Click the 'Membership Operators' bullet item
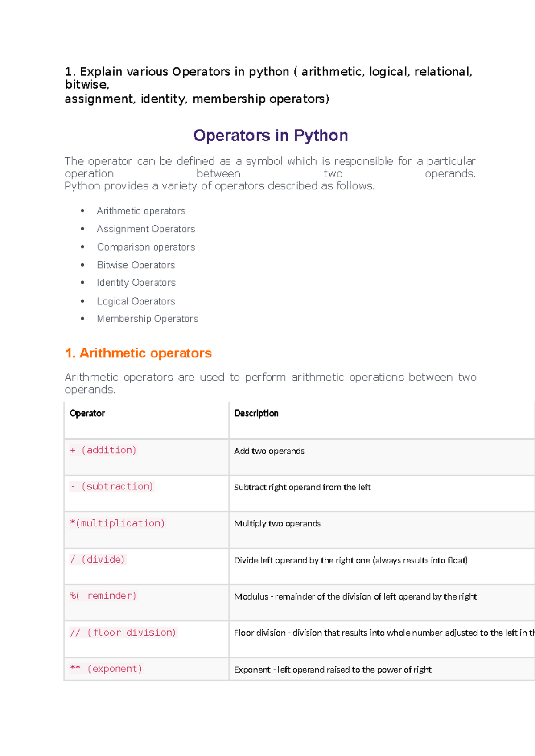 (148, 319)
